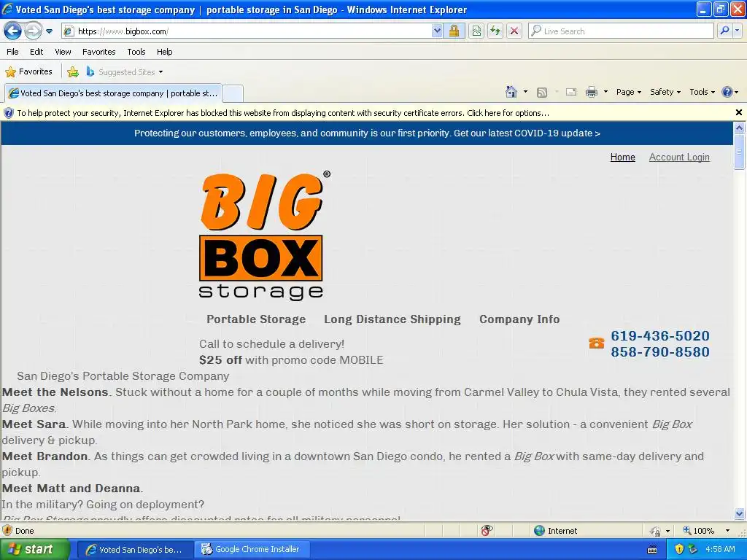Click the blue Help question icon
747x560 pixels.
click(727, 92)
